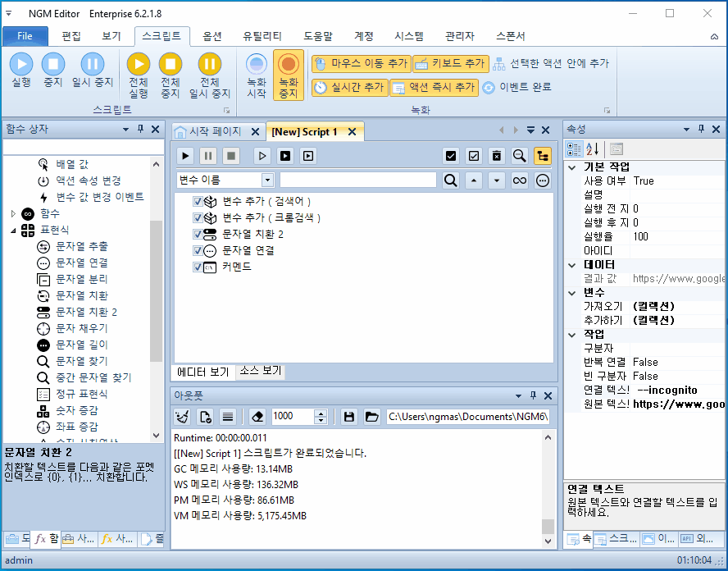728x571 pixels.
Task: Toggle 키보드 추가 option
Action: [451, 64]
